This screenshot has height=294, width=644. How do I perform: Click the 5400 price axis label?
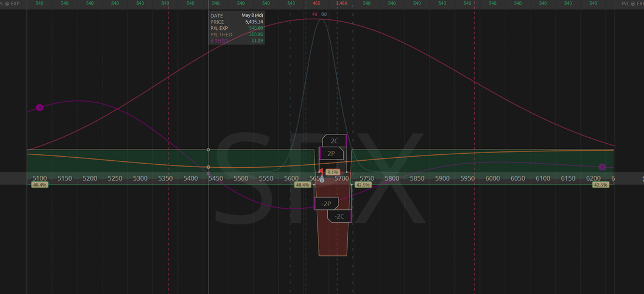click(x=191, y=178)
